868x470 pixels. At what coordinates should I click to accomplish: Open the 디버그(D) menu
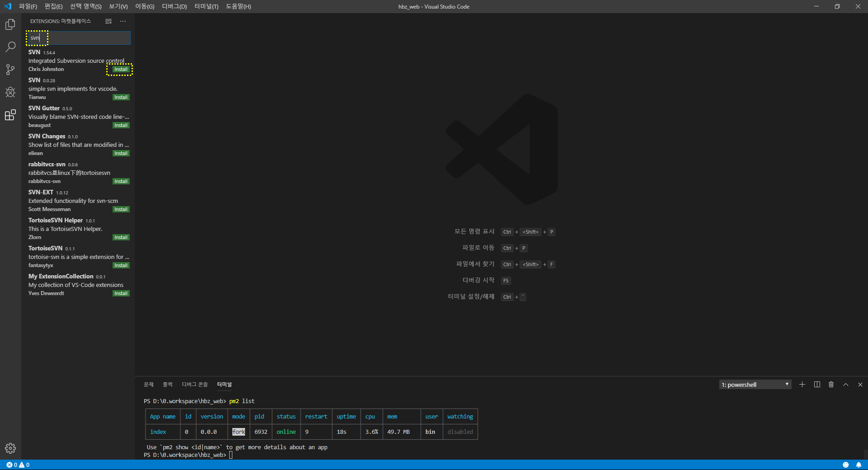175,6
